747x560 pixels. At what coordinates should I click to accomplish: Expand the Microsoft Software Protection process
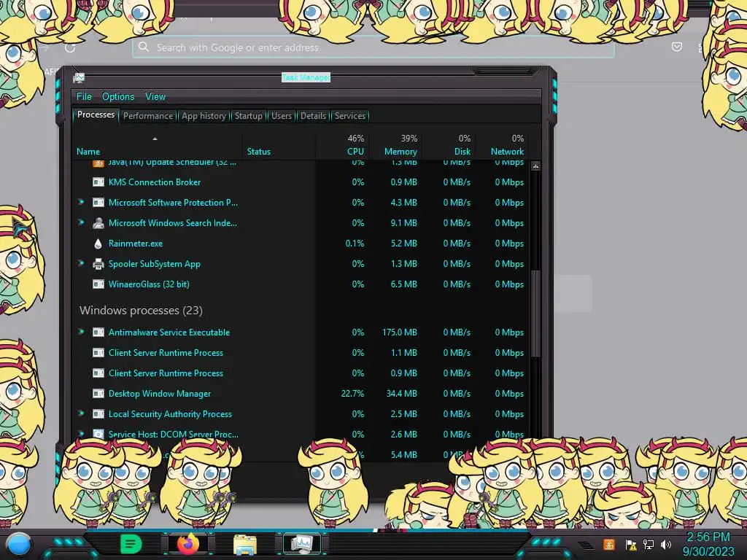point(81,202)
